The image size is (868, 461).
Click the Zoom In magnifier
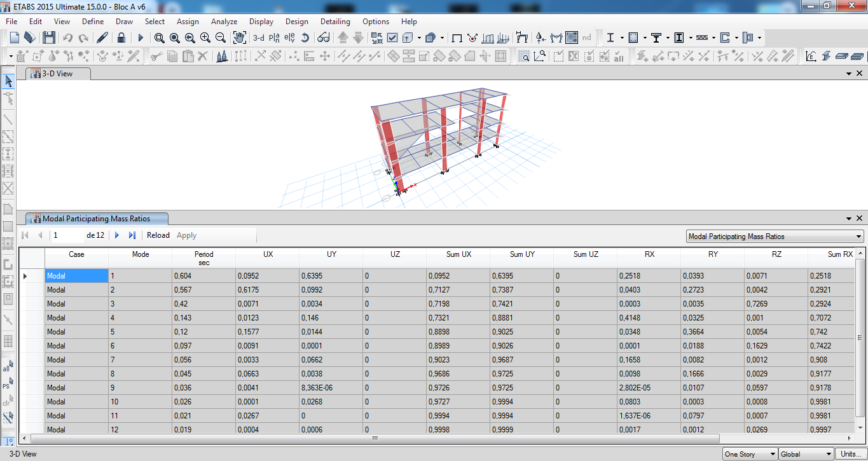click(x=205, y=38)
